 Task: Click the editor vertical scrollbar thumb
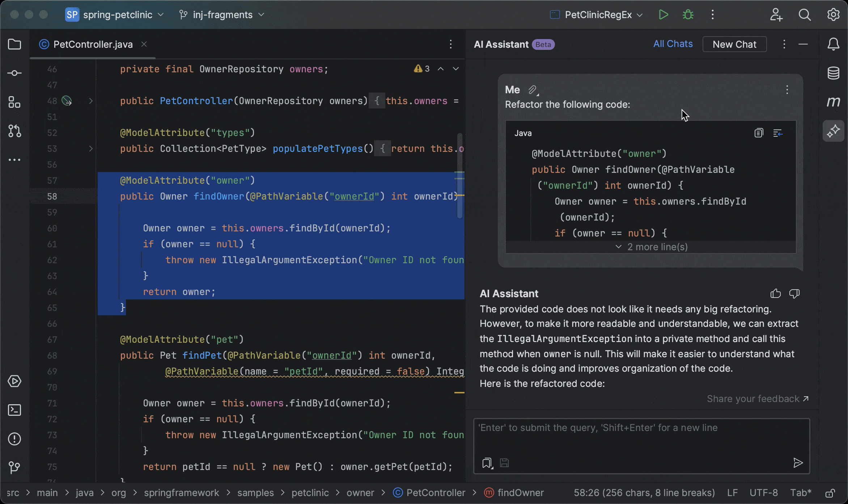(460, 176)
